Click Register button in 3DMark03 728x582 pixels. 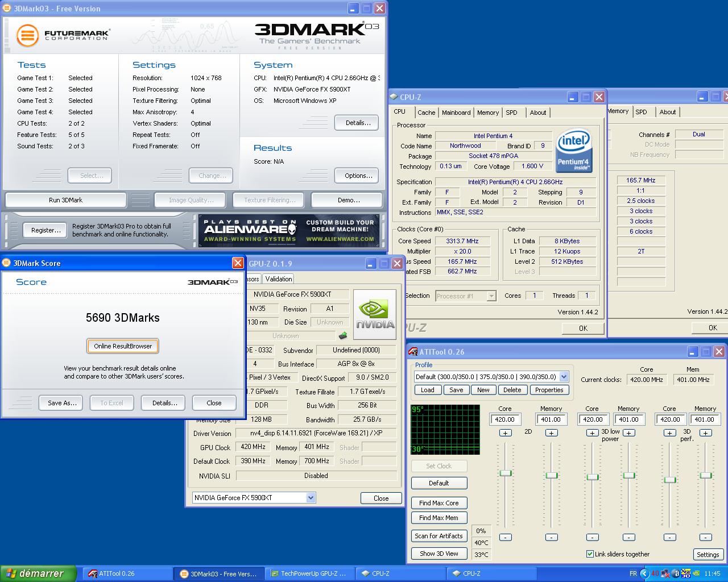point(46,230)
